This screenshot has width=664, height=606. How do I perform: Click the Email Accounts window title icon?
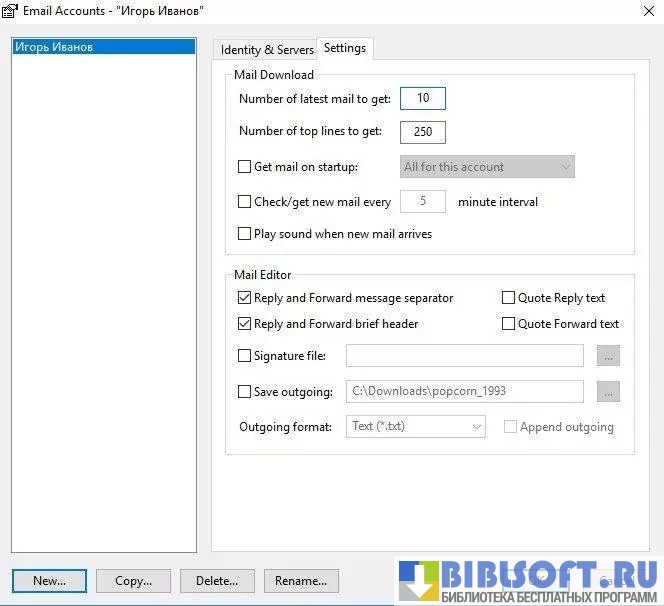(x=10, y=11)
